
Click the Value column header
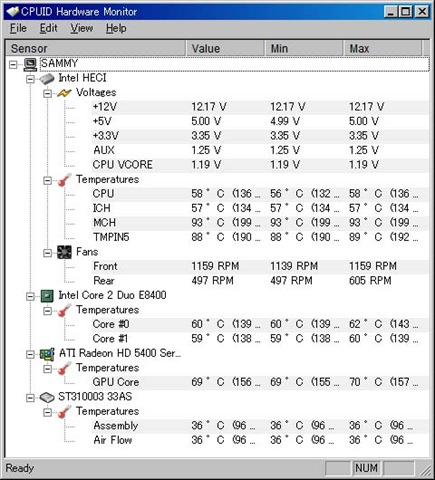226,49
